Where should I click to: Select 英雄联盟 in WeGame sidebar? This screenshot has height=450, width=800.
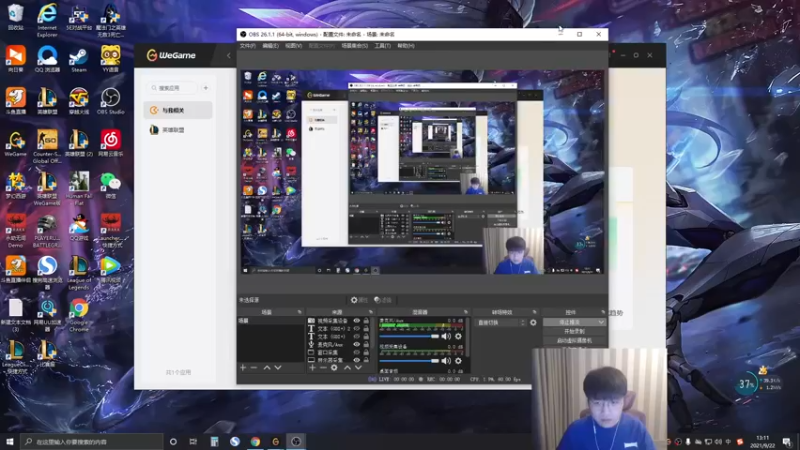(x=178, y=130)
